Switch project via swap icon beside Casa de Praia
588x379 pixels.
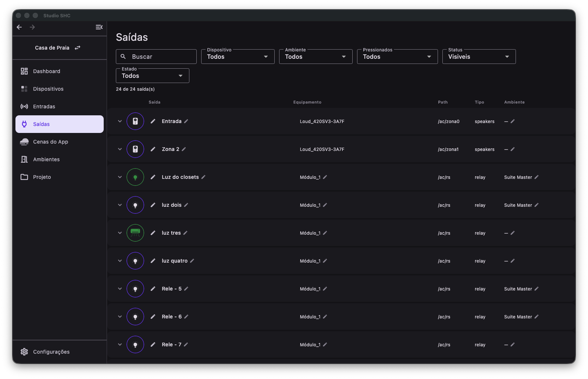(x=78, y=48)
